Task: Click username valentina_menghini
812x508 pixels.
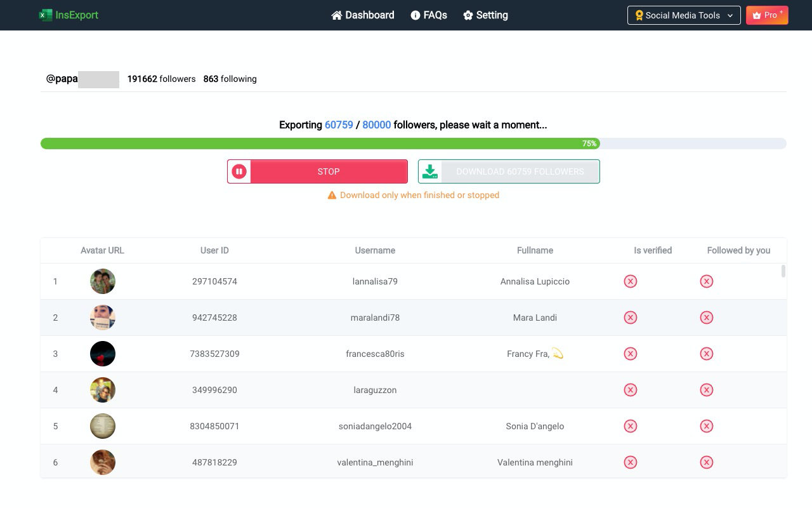Action: tap(375, 462)
